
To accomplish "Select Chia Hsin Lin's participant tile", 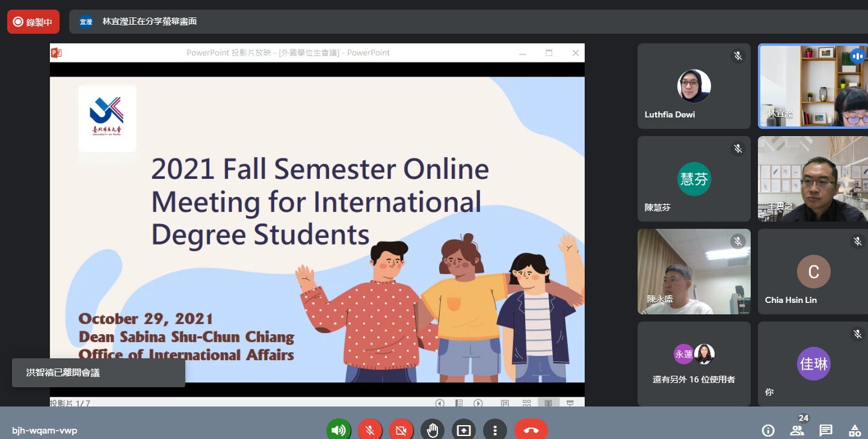I will (813, 272).
